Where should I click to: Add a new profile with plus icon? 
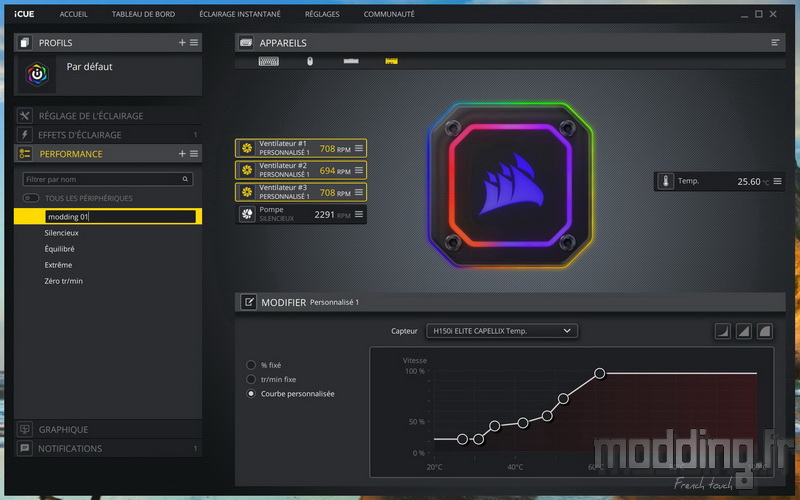pos(182,43)
